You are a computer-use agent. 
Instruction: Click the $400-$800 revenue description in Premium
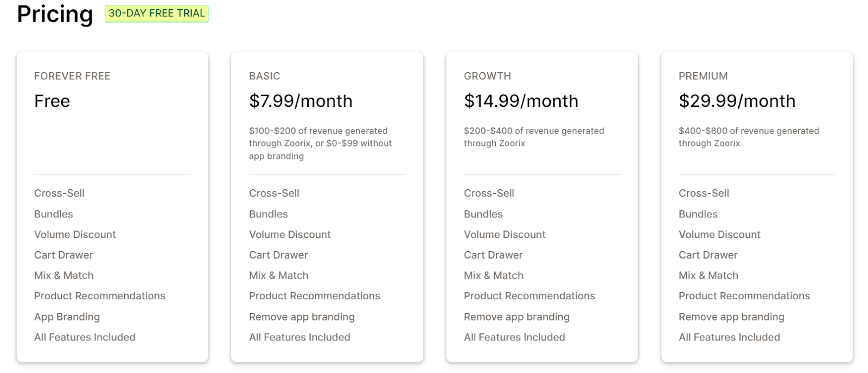[748, 137]
